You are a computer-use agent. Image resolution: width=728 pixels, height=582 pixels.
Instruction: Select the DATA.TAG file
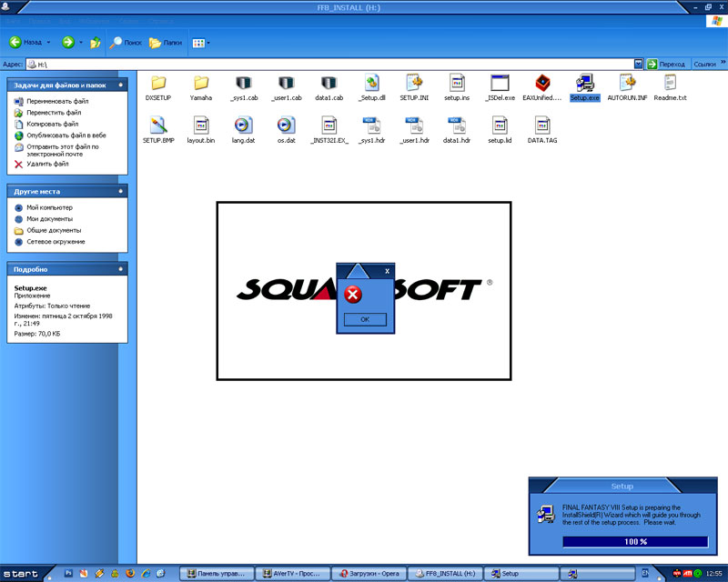coord(542,130)
